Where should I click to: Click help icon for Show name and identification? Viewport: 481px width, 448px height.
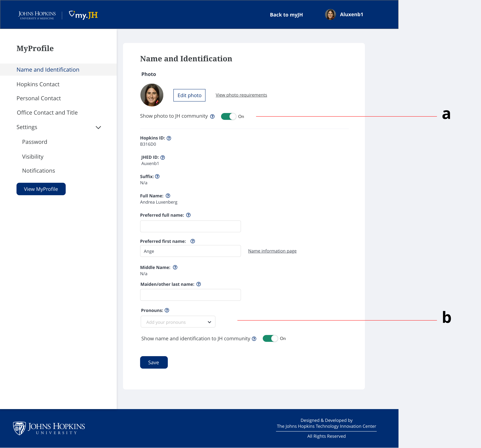point(254,339)
